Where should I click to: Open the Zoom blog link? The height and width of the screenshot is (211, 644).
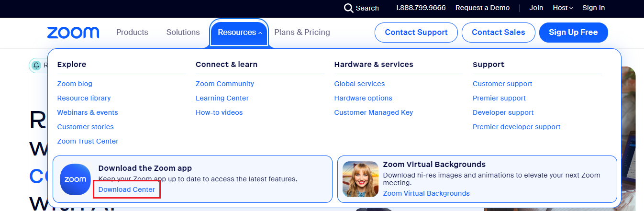click(x=75, y=84)
